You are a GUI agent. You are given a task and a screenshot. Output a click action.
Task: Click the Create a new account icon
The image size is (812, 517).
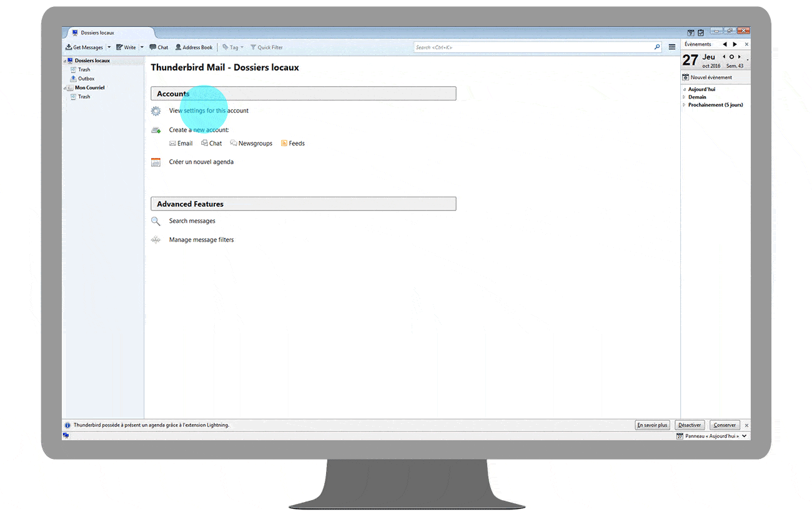click(x=156, y=130)
